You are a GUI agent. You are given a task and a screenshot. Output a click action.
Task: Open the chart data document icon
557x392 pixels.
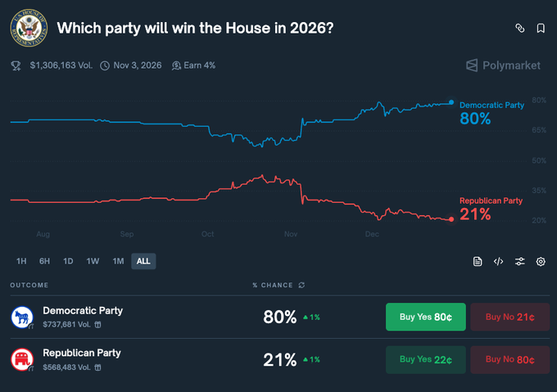[x=478, y=261]
